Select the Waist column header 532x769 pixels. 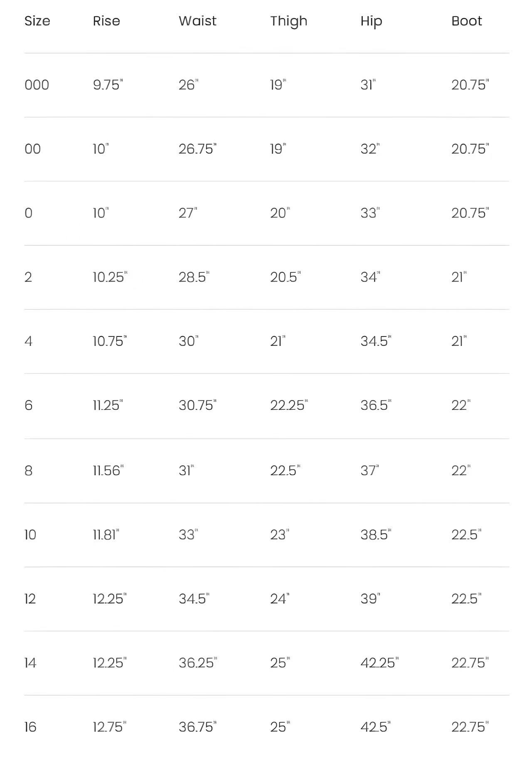coord(197,21)
